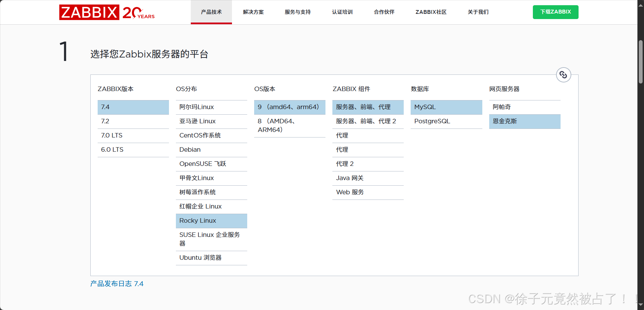Select component Java 网关

(368, 178)
